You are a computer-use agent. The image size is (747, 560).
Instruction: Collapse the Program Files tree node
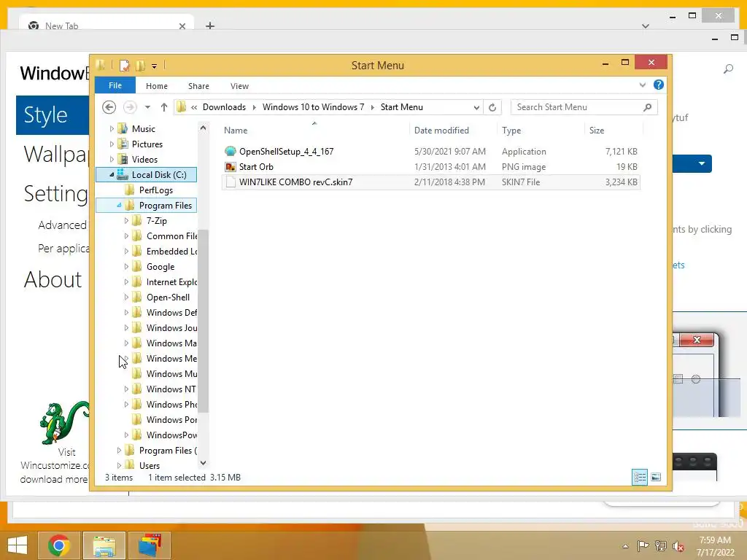pos(119,205)
